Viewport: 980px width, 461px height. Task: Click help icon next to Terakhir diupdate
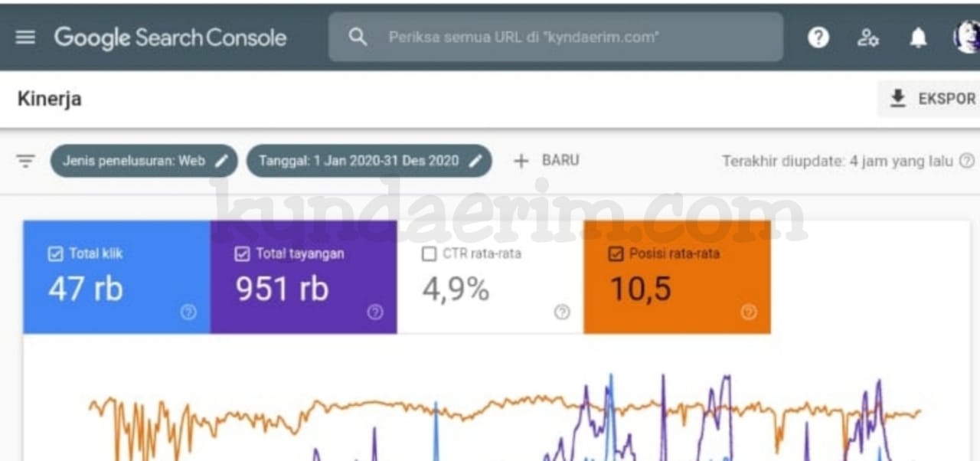click(x=967, y=161)
